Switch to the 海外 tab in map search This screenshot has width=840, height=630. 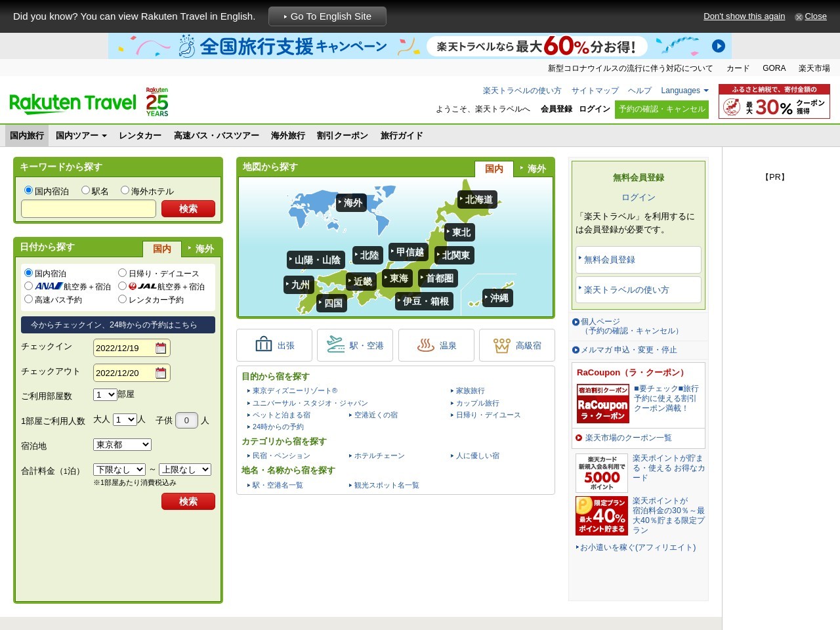[x=533, y=169]
